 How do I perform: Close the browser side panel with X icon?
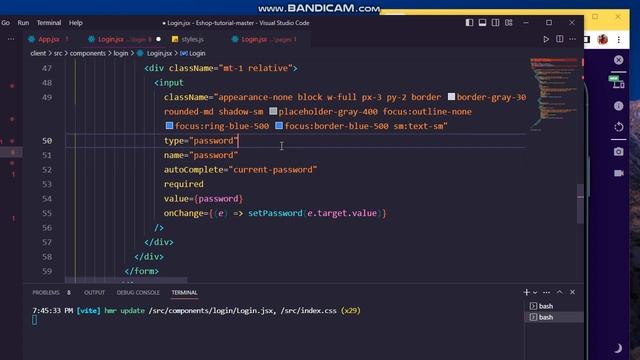coord(618,60)
